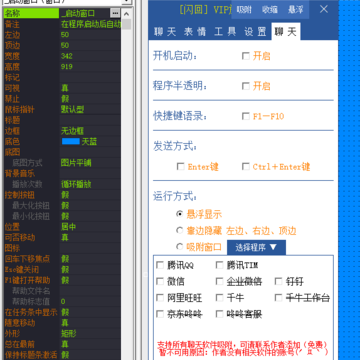This screenshot has height=360, width=360.
Task: Click the 控制按钮 property row
Action: click(x=62, y=195)
